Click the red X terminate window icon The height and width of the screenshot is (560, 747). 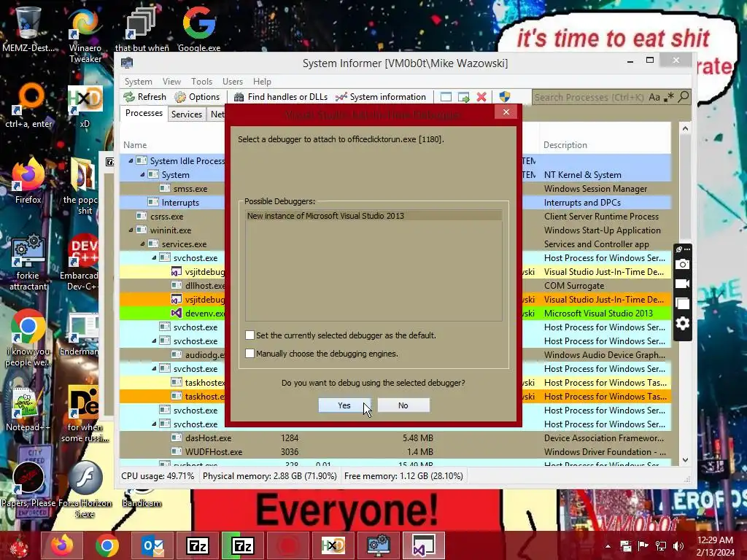481,97
